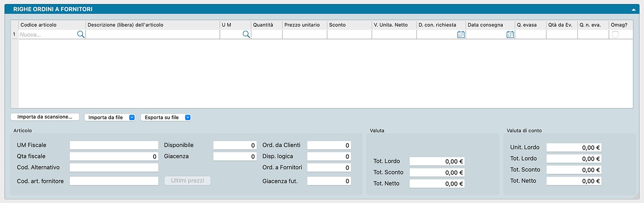Click the search magnifier in Codice articolo
The image size is (644, 203).
80,34
